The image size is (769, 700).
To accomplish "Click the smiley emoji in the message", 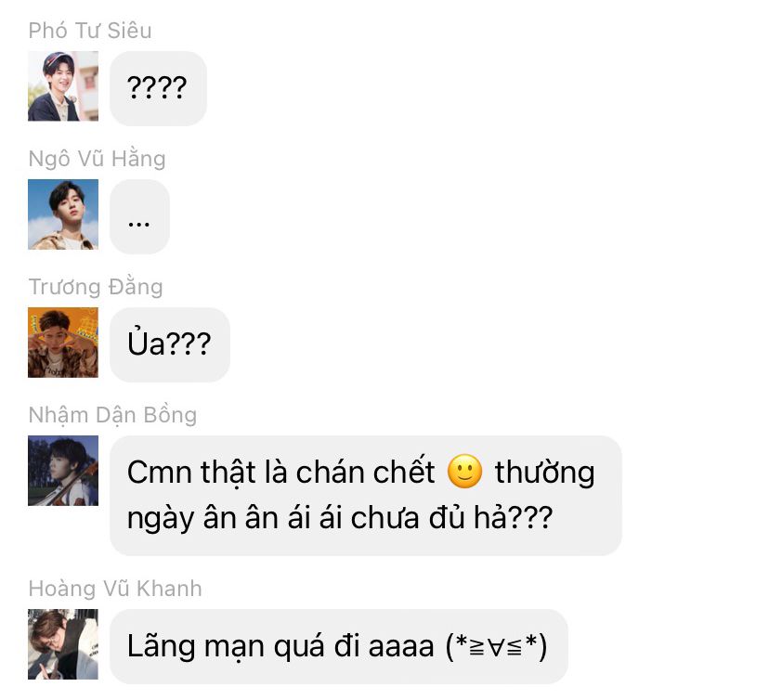I will click(x=465, y=472).
